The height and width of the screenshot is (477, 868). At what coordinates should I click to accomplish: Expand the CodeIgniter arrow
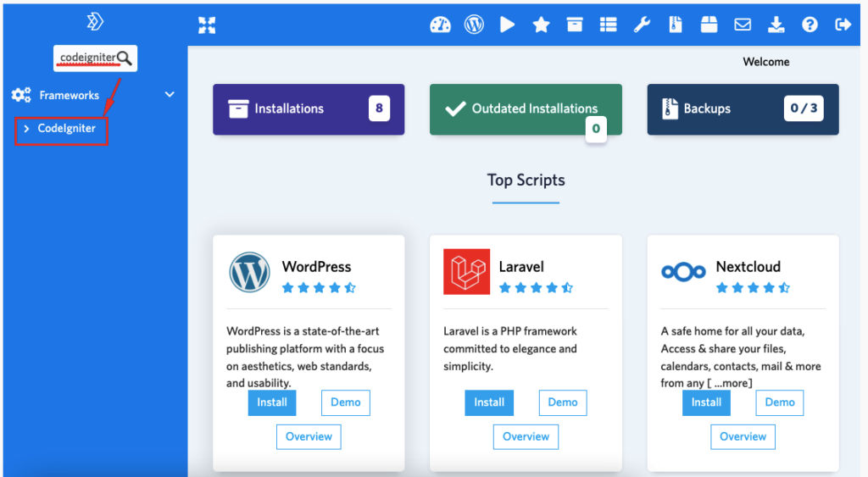point(26,129)
